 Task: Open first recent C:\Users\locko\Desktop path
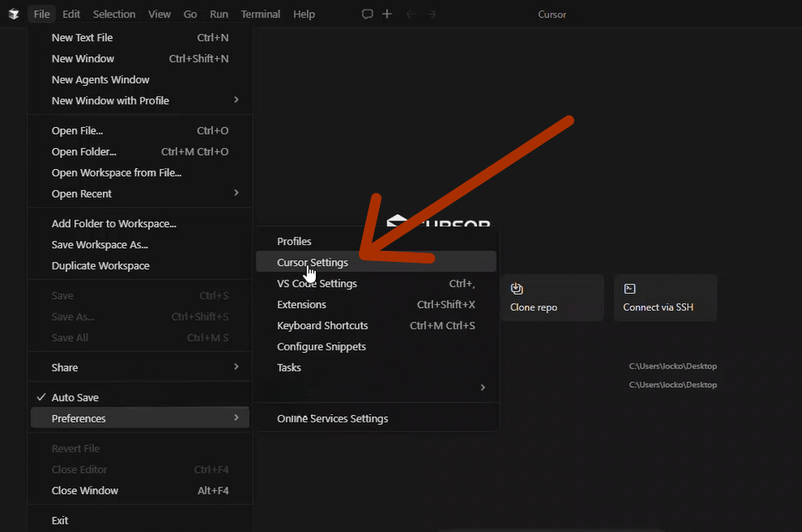(672, 366)
